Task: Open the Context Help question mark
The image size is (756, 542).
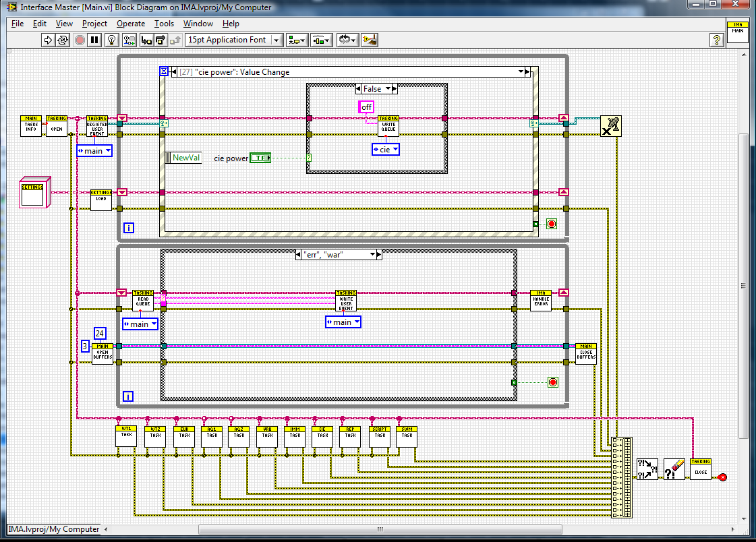Action: pos(717,40)
